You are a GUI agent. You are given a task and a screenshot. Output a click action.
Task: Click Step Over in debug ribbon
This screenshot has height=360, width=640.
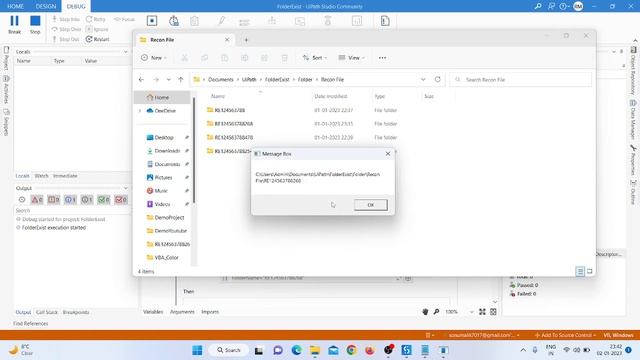coord(66,29)
